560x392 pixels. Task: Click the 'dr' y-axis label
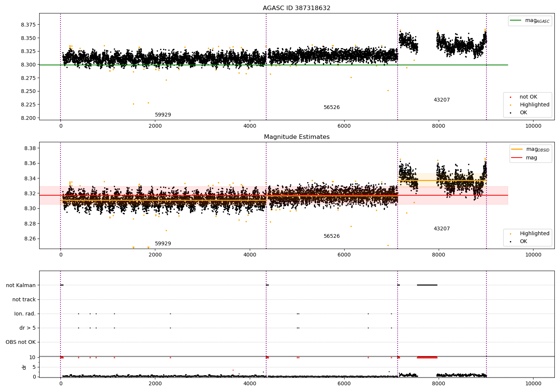(x=24, y=367)
